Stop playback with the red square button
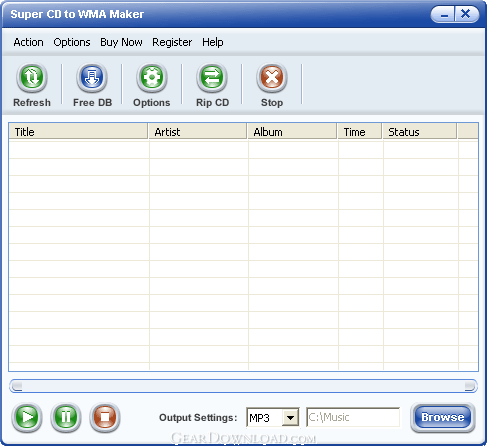487x446 pixels. click(x=105, y=417)
